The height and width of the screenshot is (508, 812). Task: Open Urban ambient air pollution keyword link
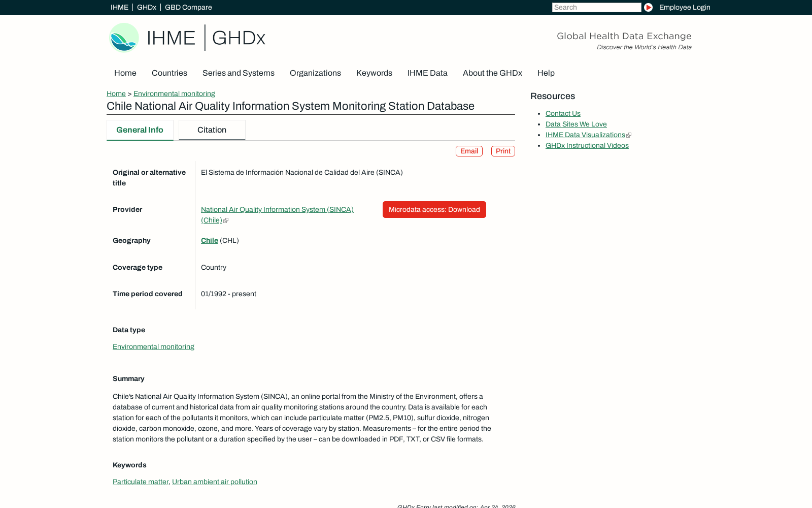coord(215,482)
